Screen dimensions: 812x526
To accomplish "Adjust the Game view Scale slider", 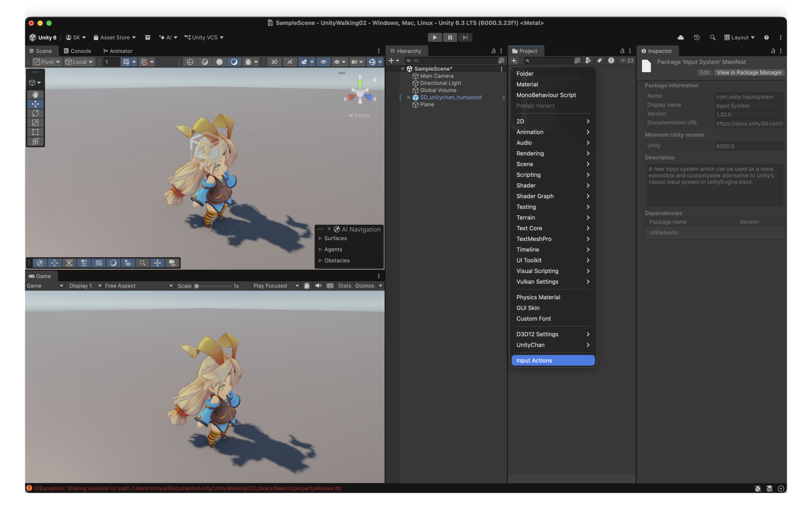I will (213, 286).
